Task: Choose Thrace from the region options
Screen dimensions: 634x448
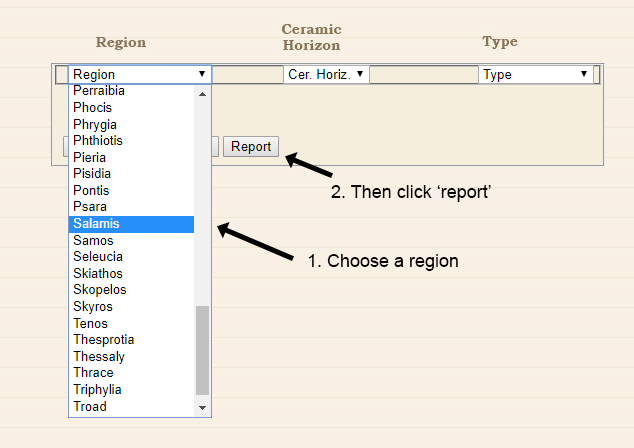Action: click(x=131, y=373)
